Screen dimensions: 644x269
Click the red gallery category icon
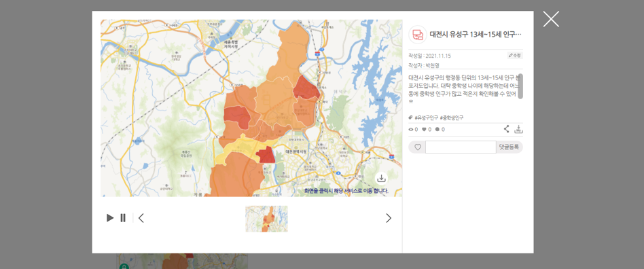[418, 35]
